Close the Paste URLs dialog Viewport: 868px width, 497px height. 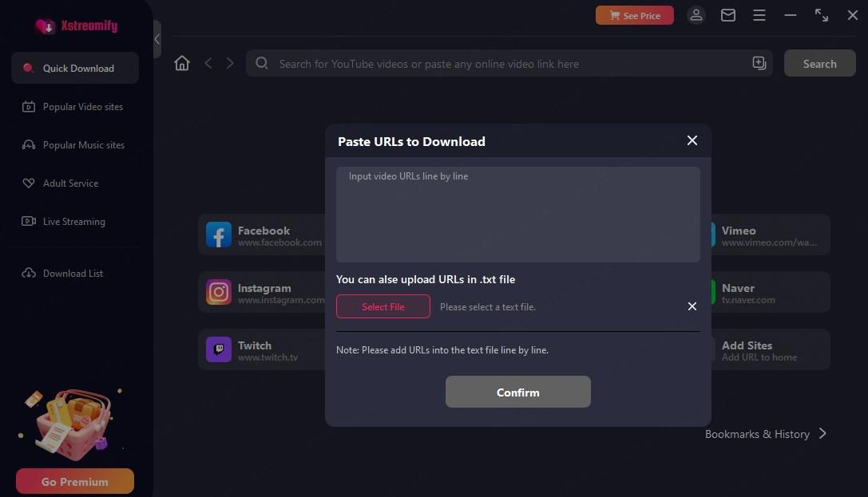692,140
